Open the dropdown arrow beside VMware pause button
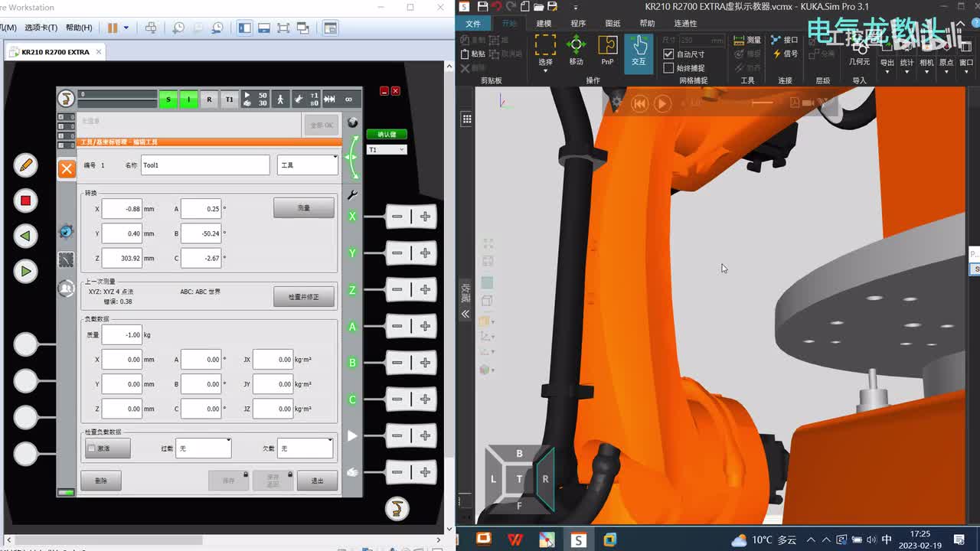980x551 pixels. (x=126, y=28)
